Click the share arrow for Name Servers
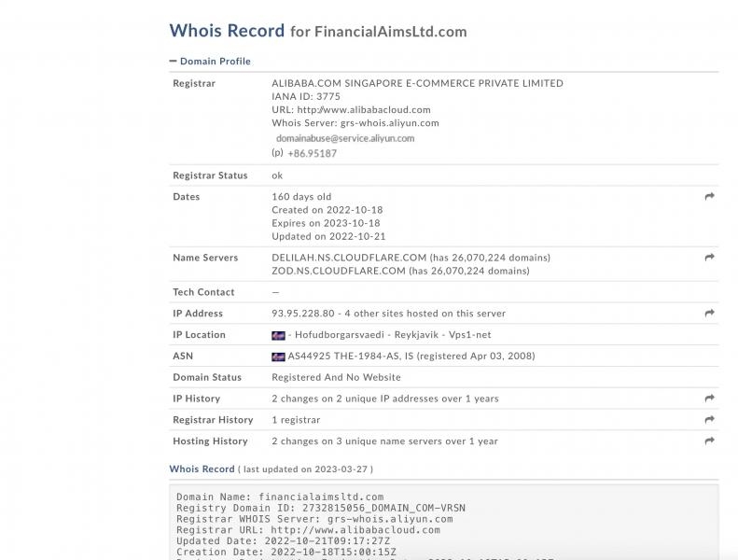The height and width of the screenshot is (560, 738). (709, 258)
